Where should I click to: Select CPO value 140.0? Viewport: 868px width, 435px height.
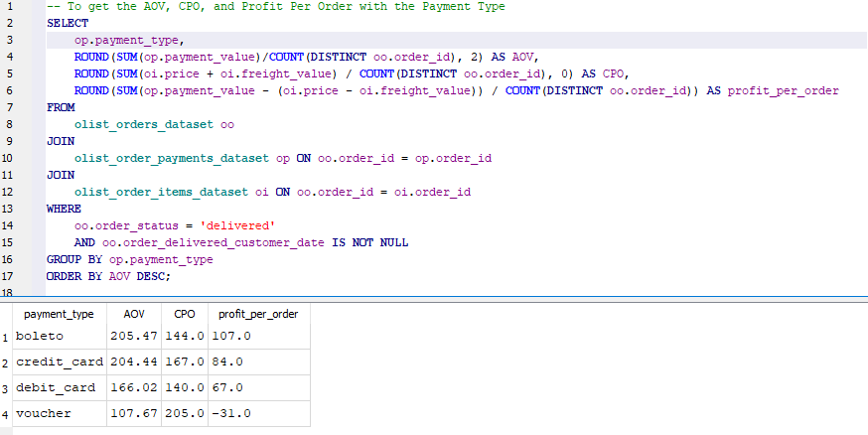[185, 387]
